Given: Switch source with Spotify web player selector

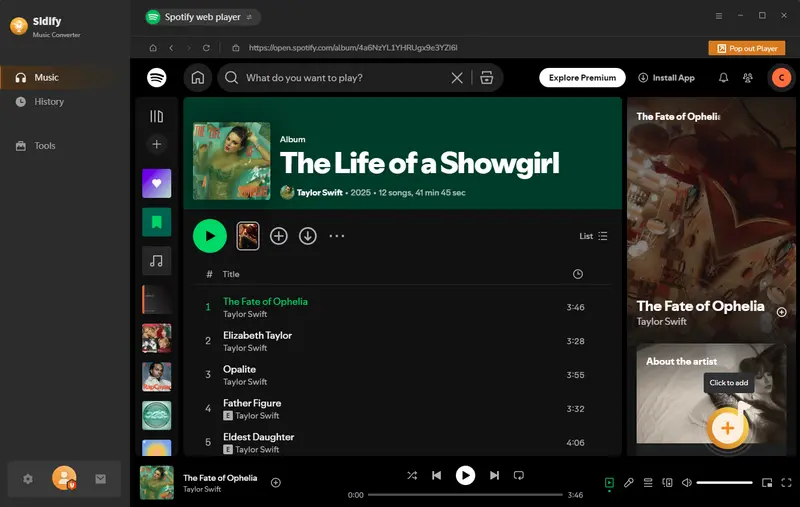Looking at the screenshot, I should [x=200, y=17].
